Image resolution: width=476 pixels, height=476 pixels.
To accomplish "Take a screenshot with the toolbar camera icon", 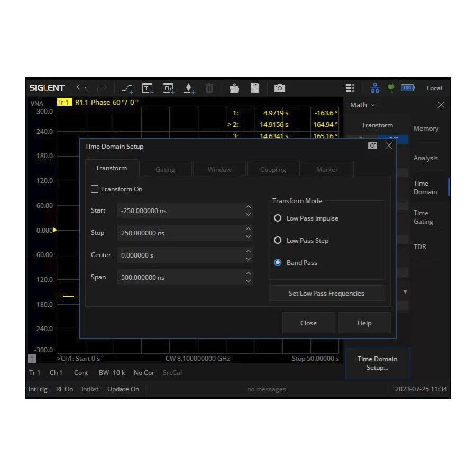I will (x=280, y=88).
